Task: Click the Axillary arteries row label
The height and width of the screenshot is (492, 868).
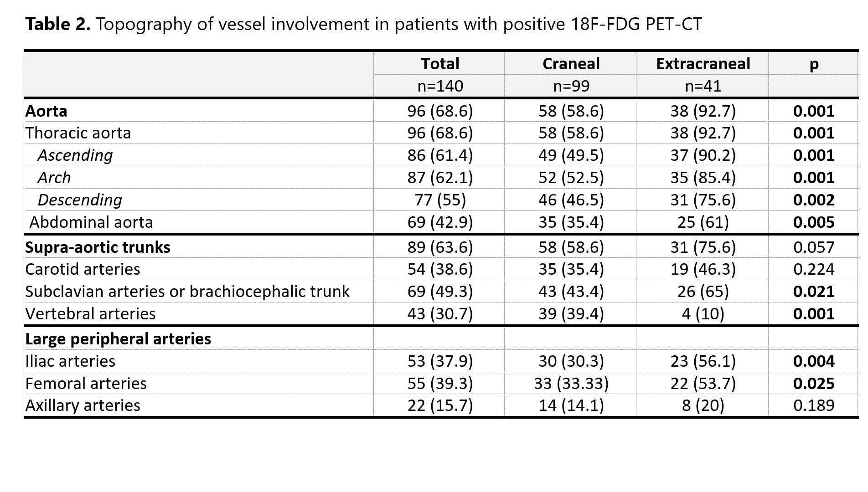Action: [83, 405]
